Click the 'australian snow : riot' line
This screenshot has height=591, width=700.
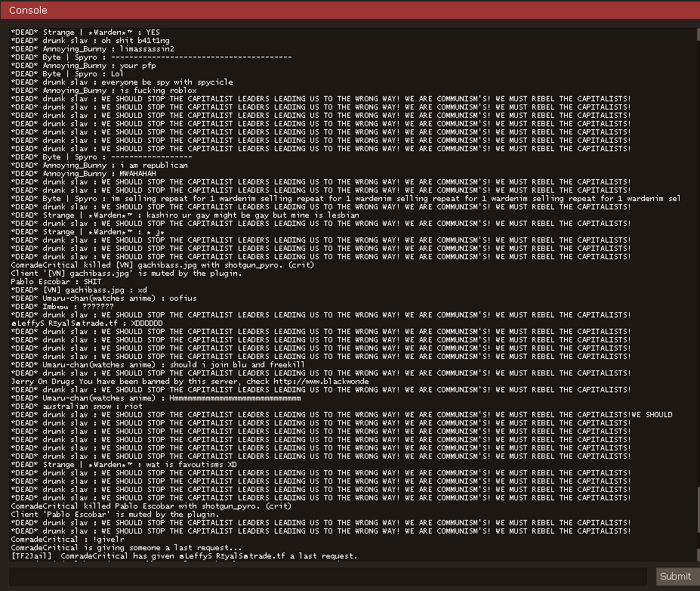77,407
